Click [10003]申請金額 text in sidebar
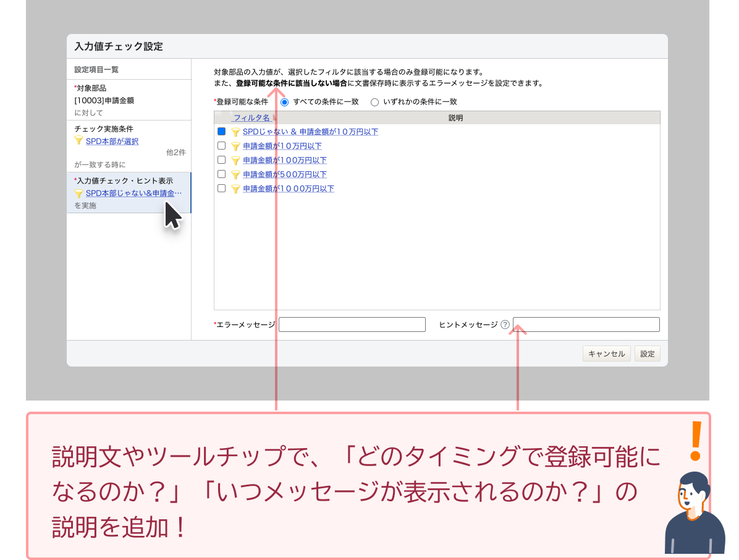 104,100
